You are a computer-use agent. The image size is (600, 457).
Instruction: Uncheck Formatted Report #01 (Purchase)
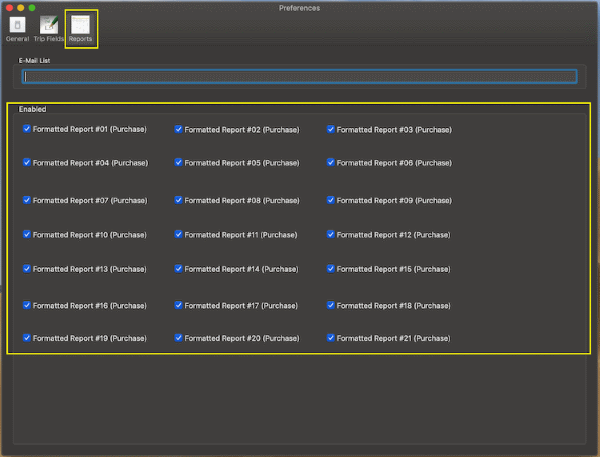27,129
